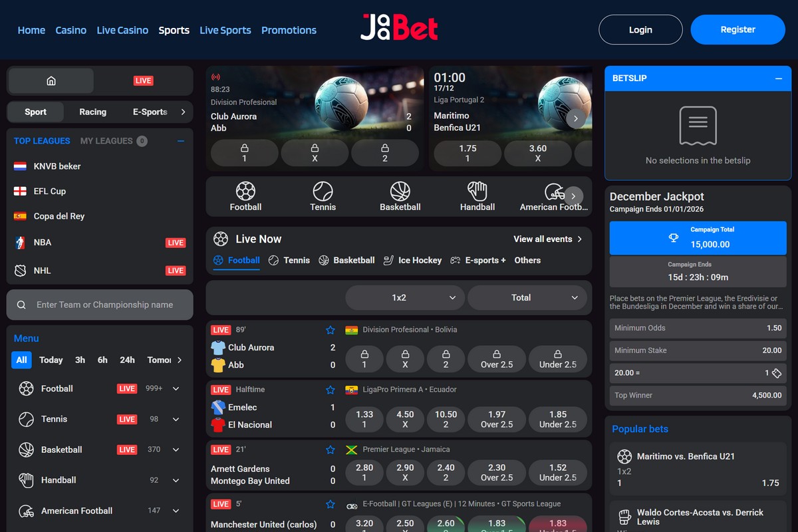Click the home icon in the left sidebar

point(50,80)
